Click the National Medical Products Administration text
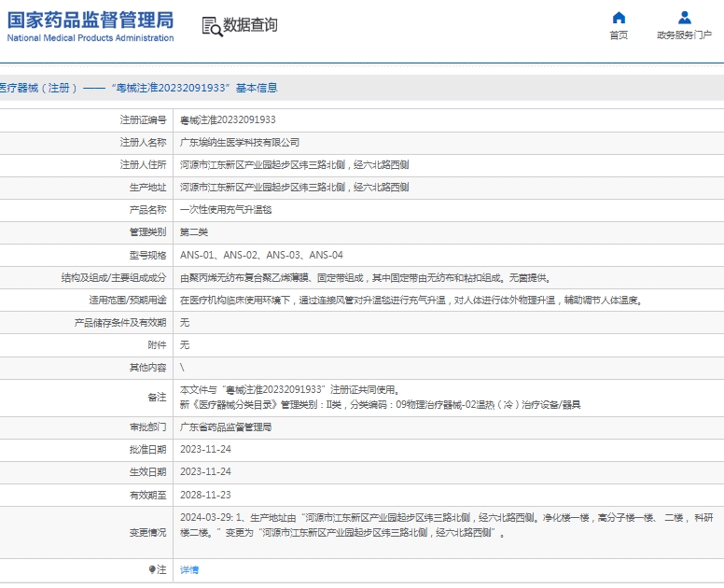The image size is (724, 588). coord(90,38)
